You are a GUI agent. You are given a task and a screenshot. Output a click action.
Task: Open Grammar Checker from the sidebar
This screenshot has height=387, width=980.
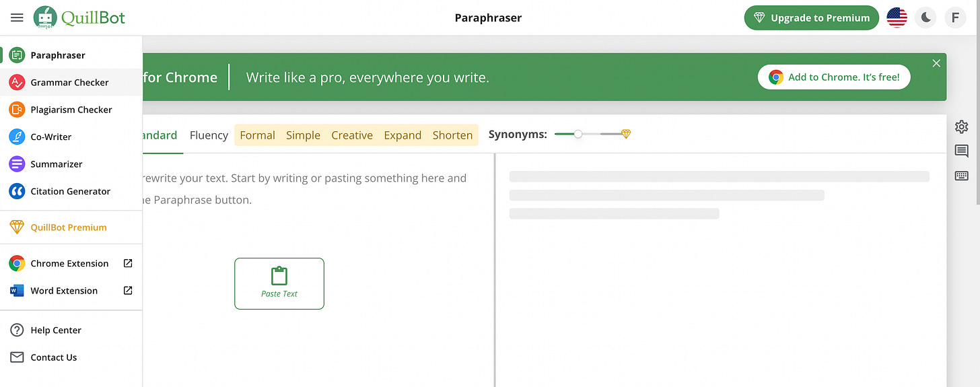point(71,82)
